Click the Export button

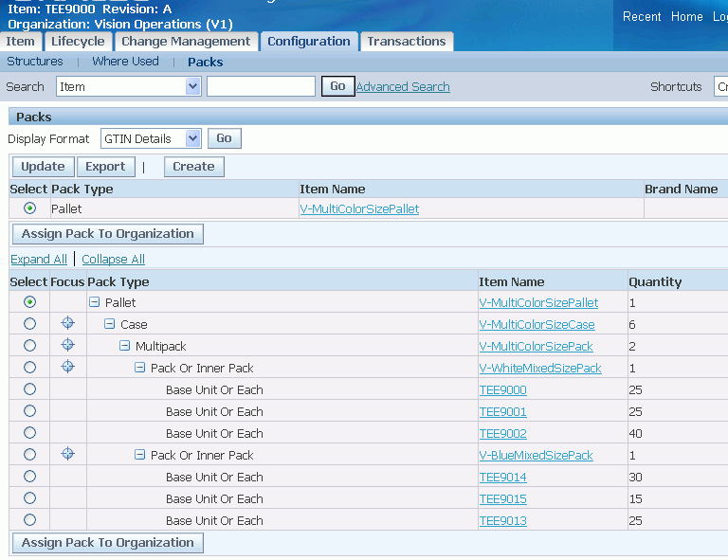[105, 167]
